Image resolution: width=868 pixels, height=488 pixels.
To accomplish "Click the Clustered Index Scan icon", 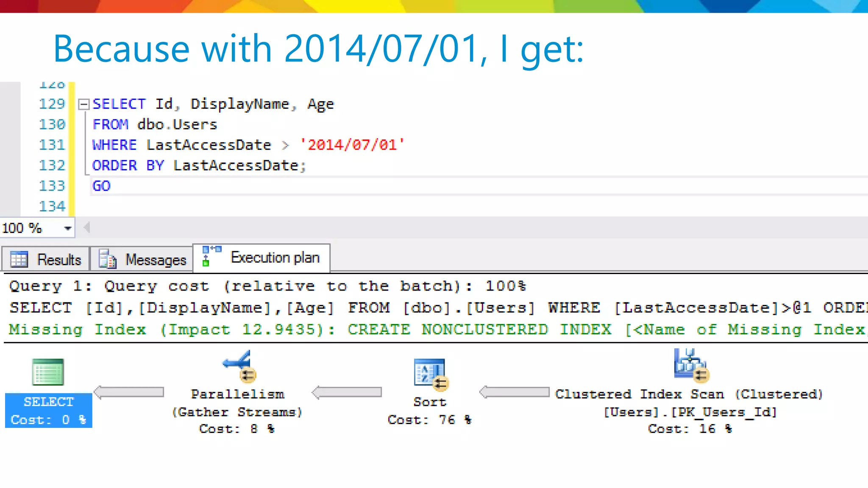I will coord(690,364).
